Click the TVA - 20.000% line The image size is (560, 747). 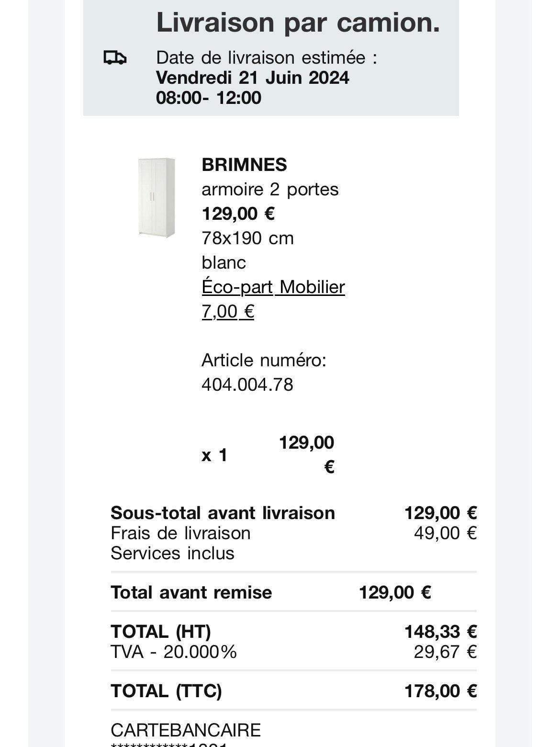[x=174, y=652]
